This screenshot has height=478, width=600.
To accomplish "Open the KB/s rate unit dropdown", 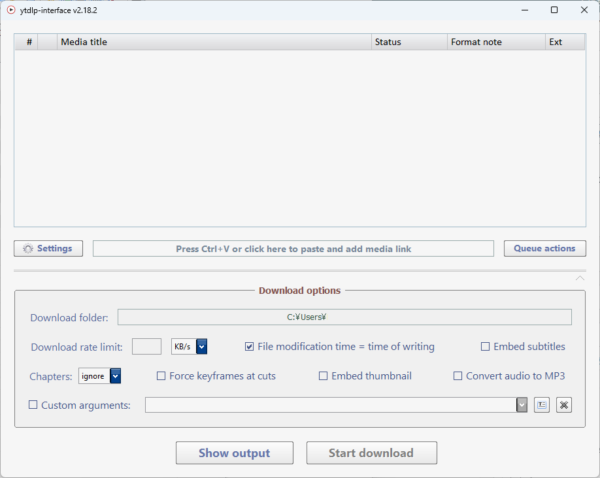I will tap(201, 347).
